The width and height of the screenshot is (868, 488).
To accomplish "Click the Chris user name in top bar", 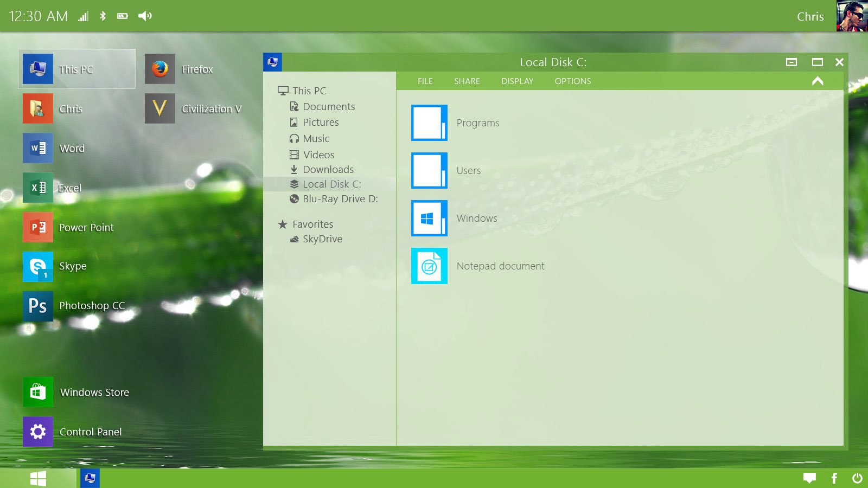I will click(810, 16).
